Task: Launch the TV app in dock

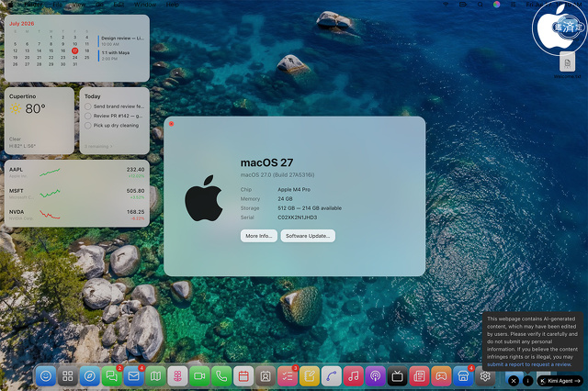Action: click(x=397, y=375)
